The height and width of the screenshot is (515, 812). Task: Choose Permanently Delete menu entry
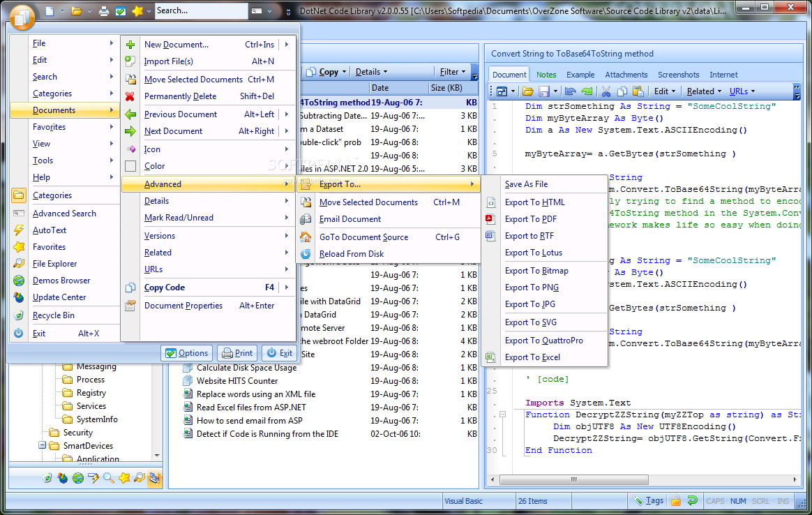coord(208,96)
